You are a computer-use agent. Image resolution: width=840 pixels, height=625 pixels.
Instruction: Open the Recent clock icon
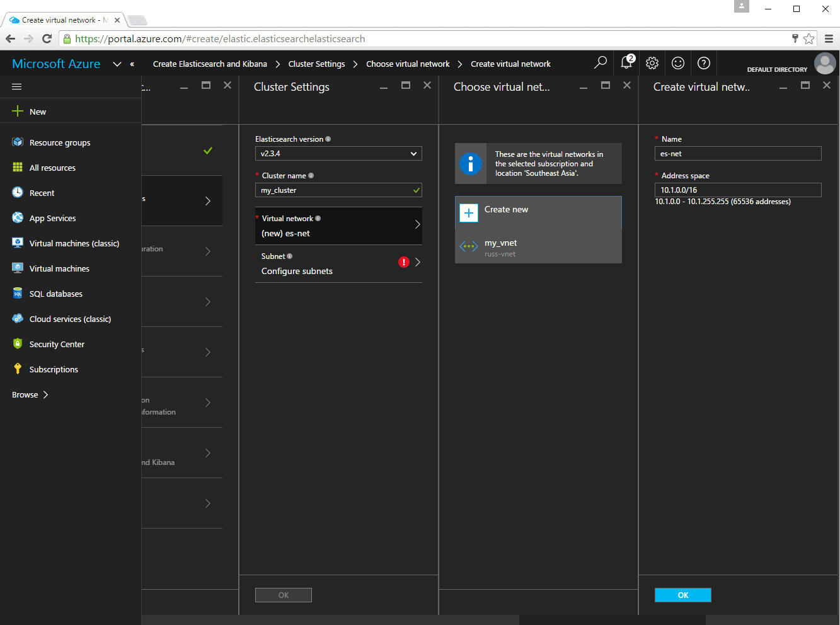[x=18, y=193]
